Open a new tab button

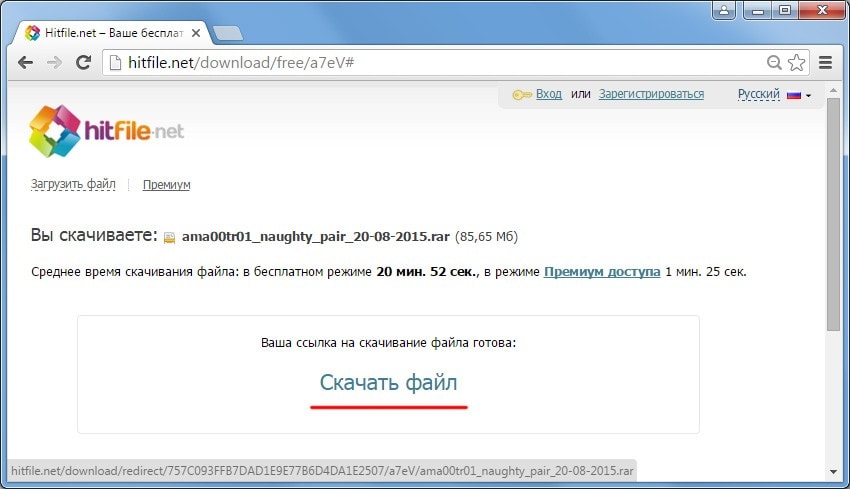coord(228,34)
